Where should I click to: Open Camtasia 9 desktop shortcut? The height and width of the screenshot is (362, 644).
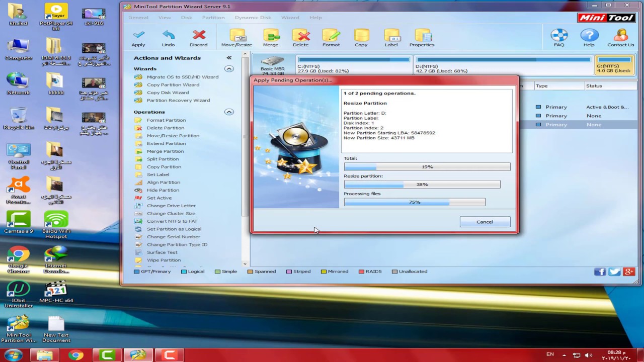[x=18, y=222]
